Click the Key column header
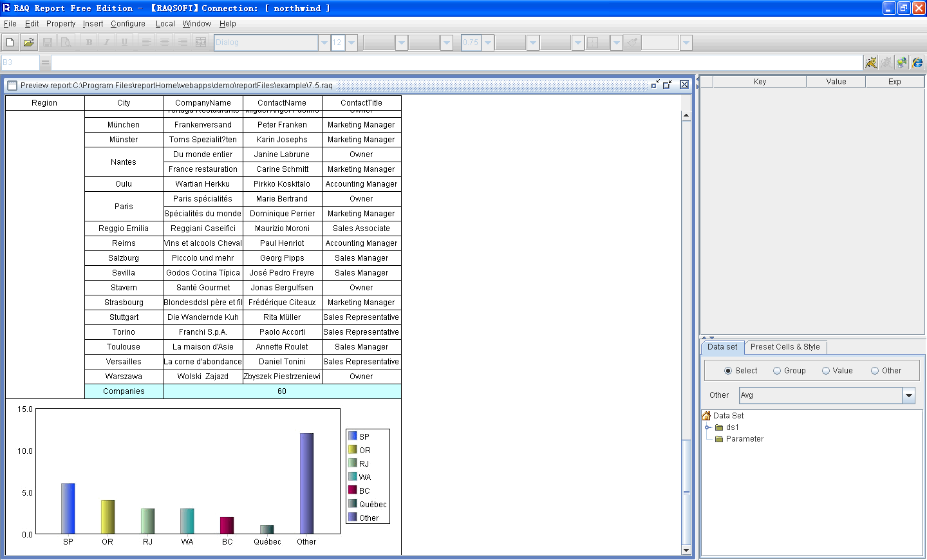This screenshot has height=560, width=927. click(x=760, y=82)
